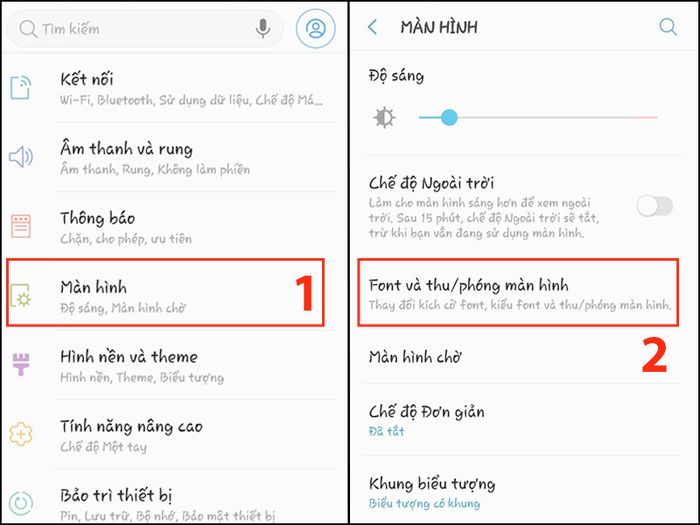Image resolution: width=700 pixels, height=525 pixels.
Task: Tap the Tính năng nâng cao gear icon
Action: [x=21, y=433]
